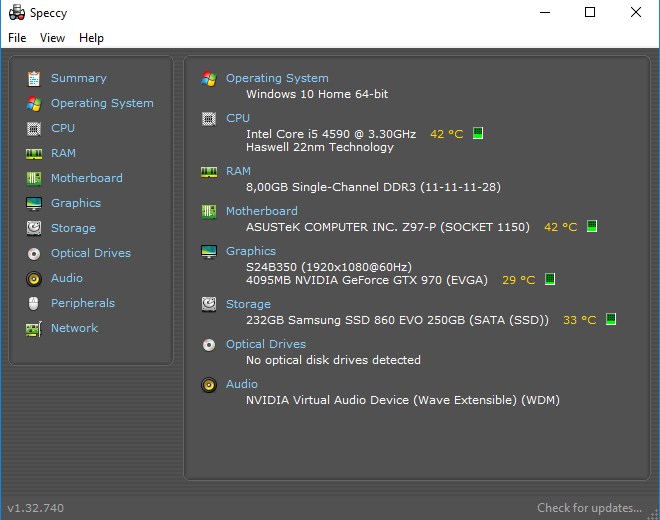Viewport: 660px width, 520px height.
Task: Click the Audio speaker icon in sidebar
Action: pos(34,278)
